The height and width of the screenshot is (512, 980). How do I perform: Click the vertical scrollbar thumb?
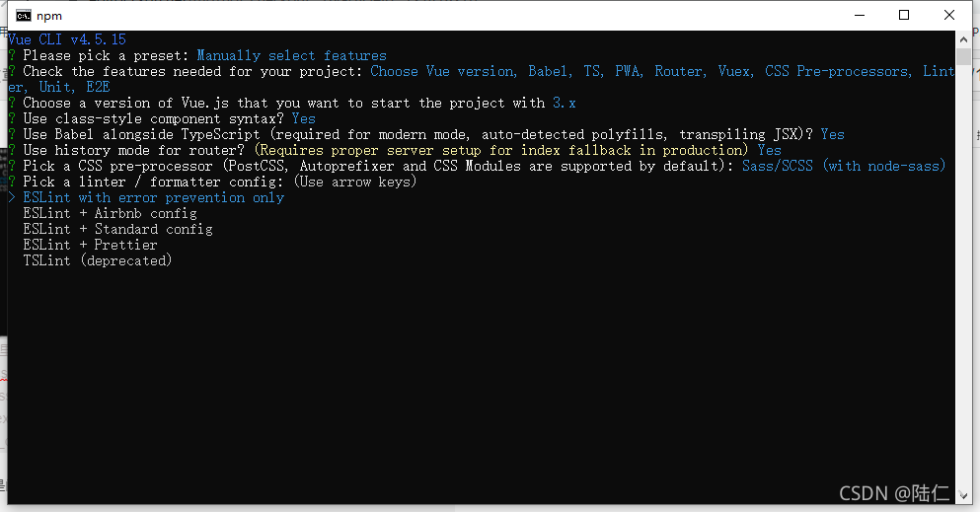point(963,56)
